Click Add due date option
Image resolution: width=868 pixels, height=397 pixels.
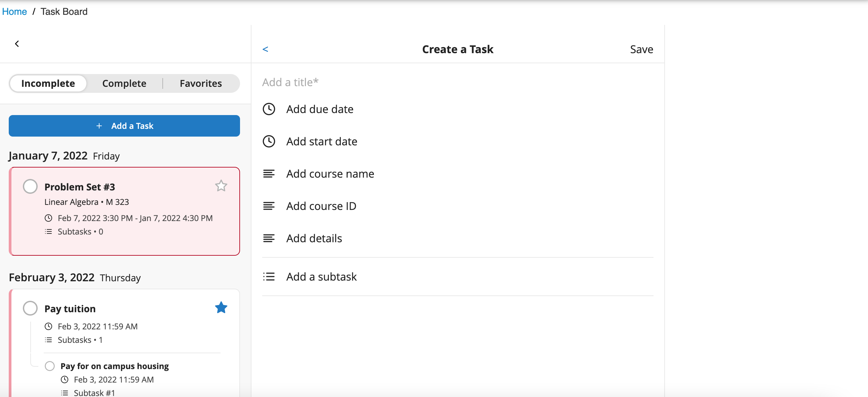320,109
